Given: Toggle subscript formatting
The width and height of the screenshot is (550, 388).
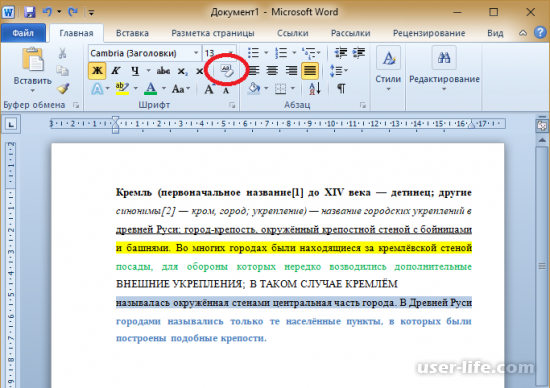Looking at the screenshot, I should (182, 71).
